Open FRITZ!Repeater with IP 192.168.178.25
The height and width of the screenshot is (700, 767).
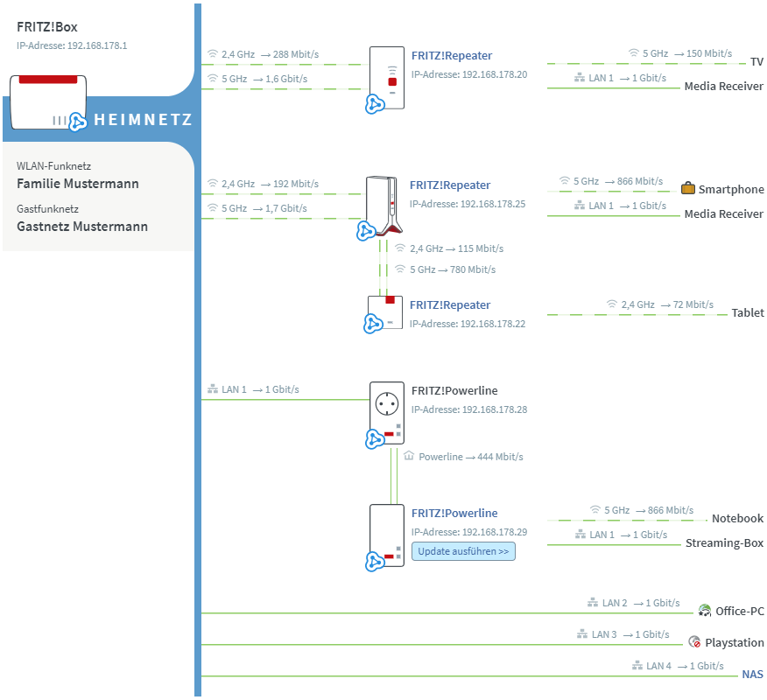coord(450,185)
